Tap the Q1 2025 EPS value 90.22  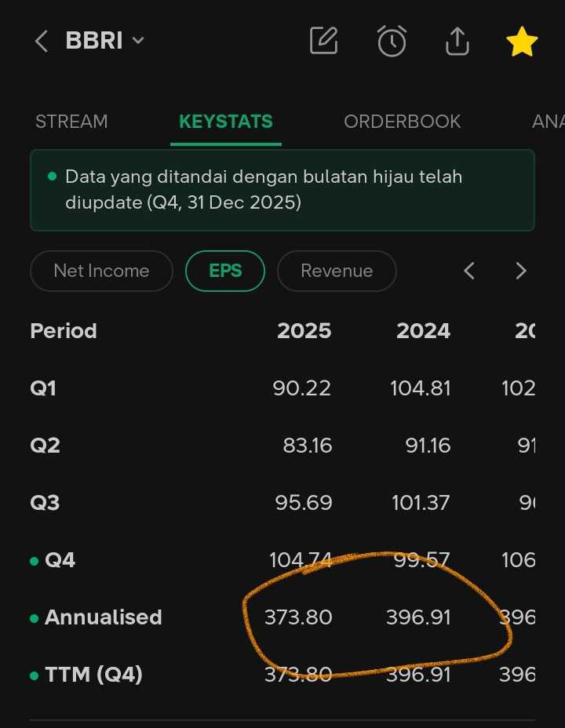point(302,388)
